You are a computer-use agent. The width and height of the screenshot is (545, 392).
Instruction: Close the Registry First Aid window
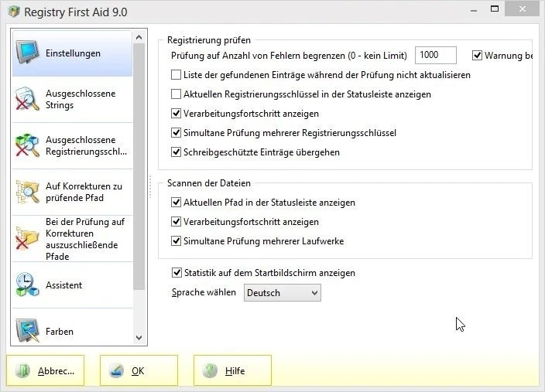[522, 9]
